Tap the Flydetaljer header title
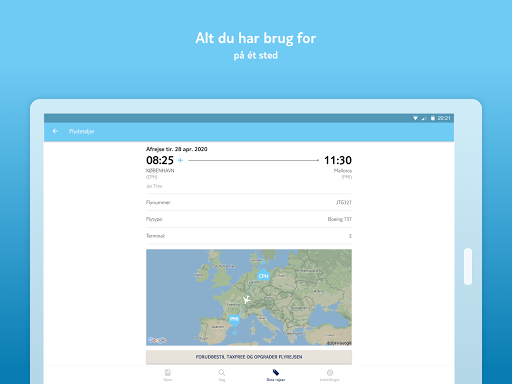 point(82,131)
